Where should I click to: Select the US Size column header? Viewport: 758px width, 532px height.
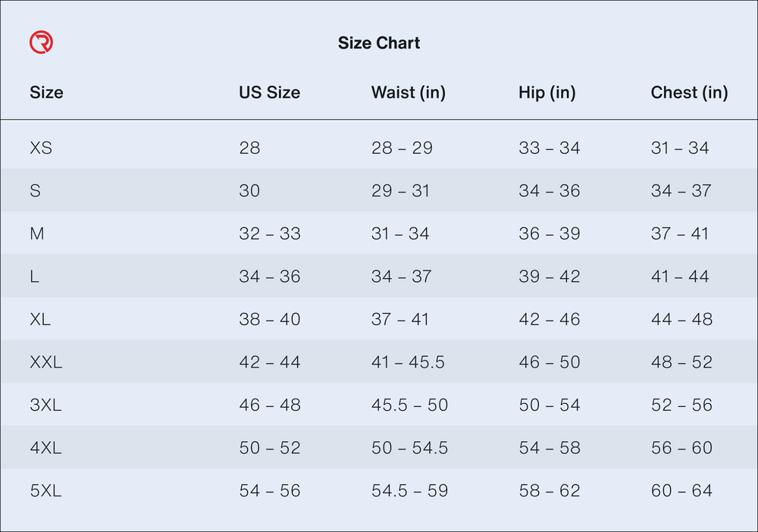269,92
